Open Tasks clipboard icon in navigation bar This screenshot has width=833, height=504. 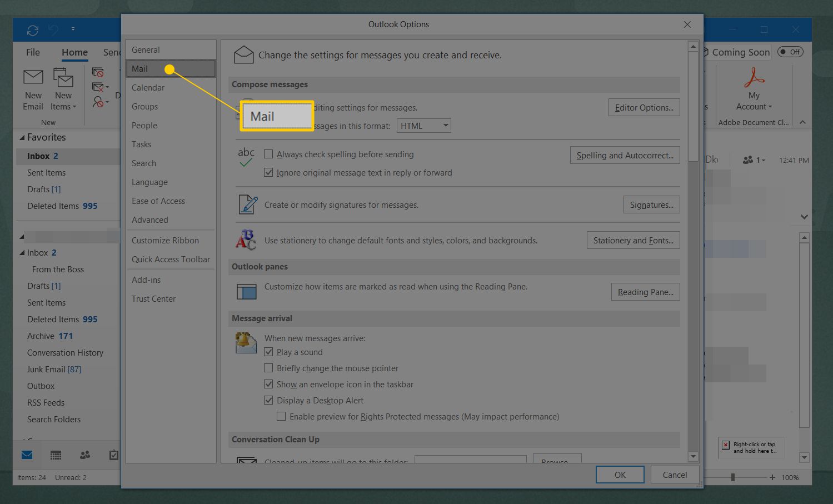pyautogui.click(x=113, y=455)
